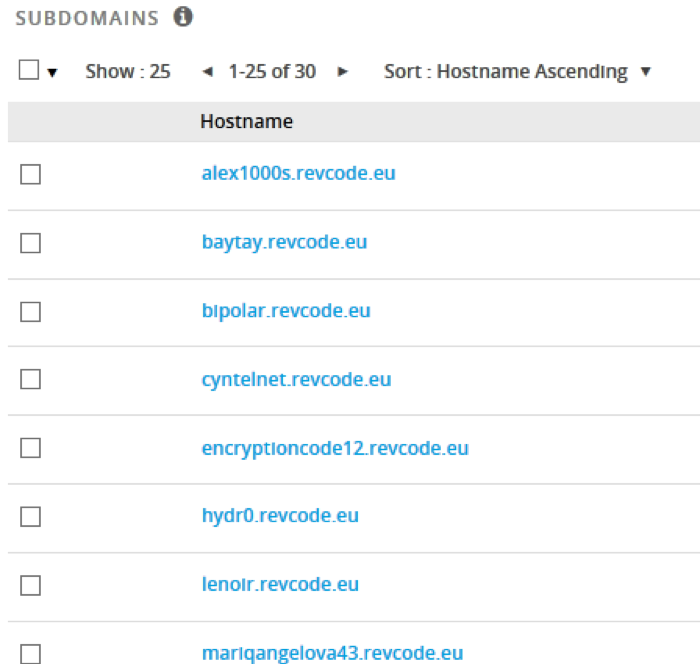Select checkbox for bipolar.revcode.eu

pos(30,312)
